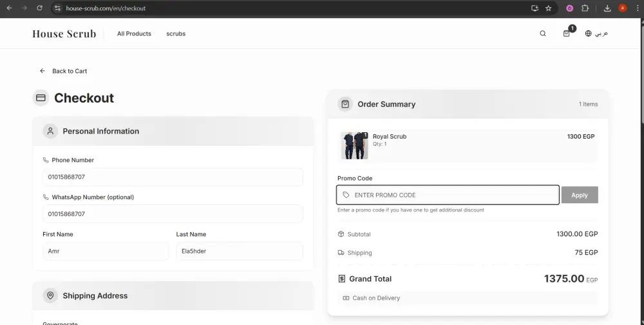Screen dimensions: 644x325
Task: Click the '1 items' count text
Action: tap(588, 104)
